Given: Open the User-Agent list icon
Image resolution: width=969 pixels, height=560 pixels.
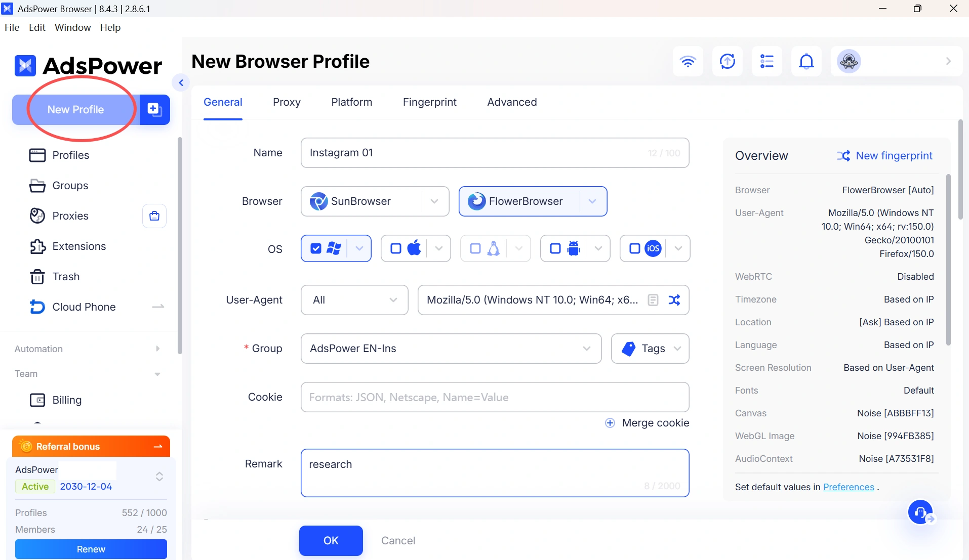Looking at the screenshot, I should (653, 300).
